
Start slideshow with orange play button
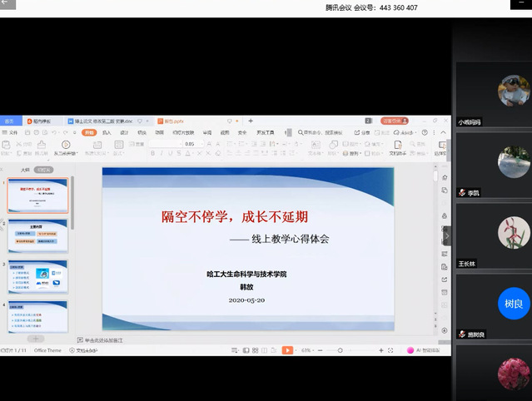tap(287, 350)
